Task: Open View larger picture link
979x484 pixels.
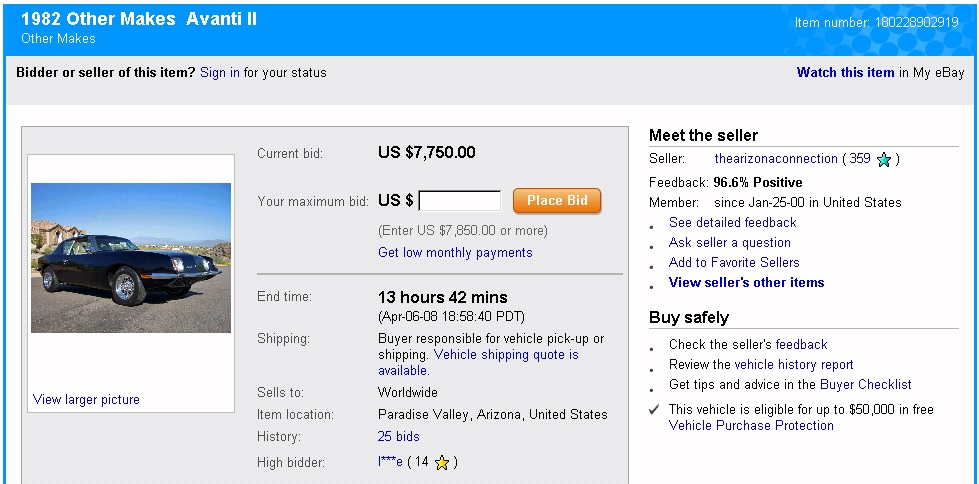Action: 86,400
